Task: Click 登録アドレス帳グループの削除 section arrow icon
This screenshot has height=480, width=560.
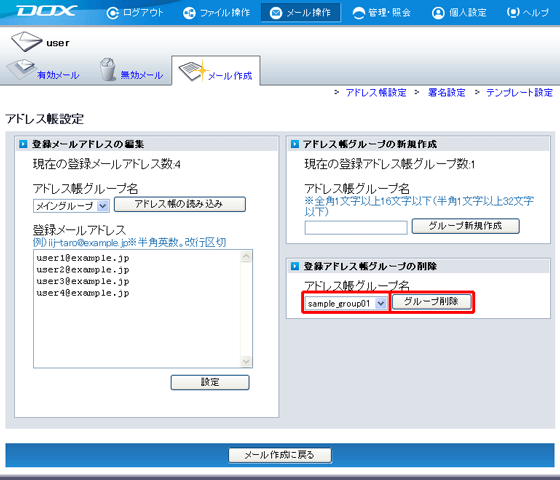Action: pos(295,266)
